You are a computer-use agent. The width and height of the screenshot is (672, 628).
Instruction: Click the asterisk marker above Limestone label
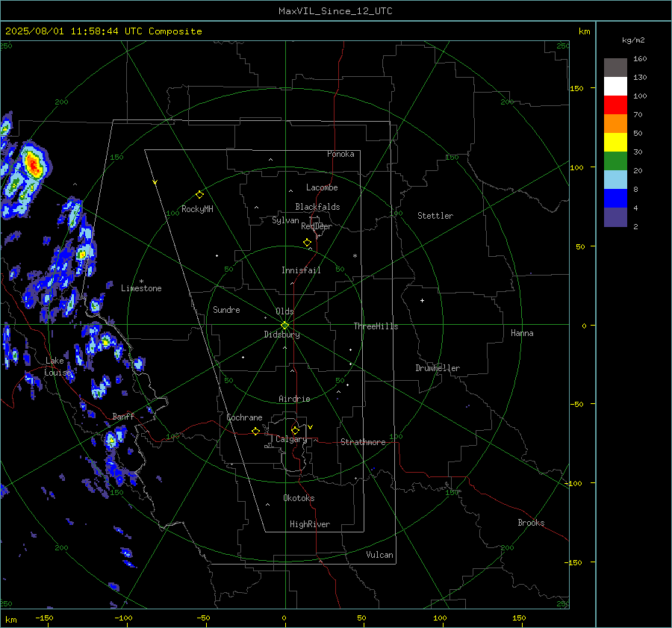(141, 282)
